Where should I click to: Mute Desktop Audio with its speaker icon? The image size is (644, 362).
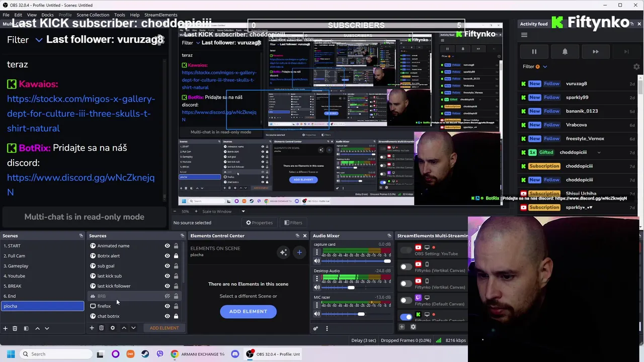[x=316, y=288]
